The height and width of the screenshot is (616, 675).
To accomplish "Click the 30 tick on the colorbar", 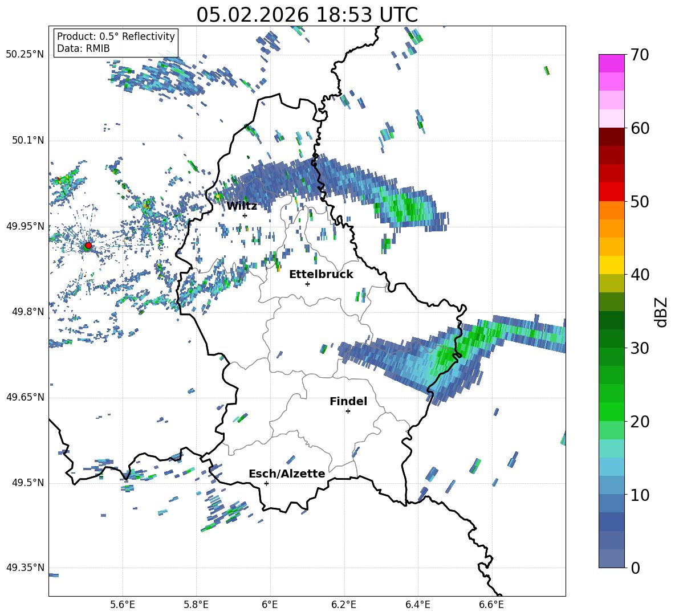I will pyautogui.click(x=639, y=348).
